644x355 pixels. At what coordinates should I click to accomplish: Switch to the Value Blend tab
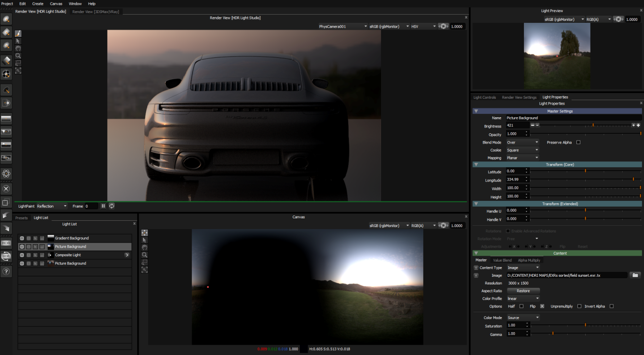(502, 260)
